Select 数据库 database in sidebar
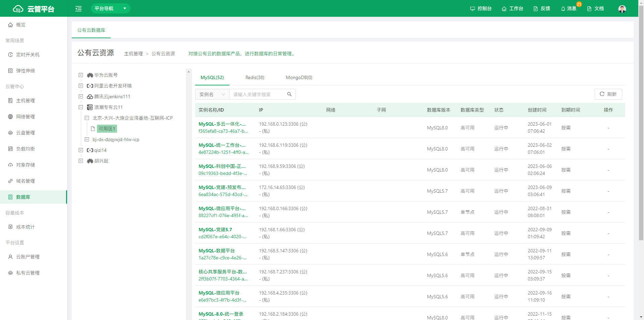644x320 pixels. point(34,197)
